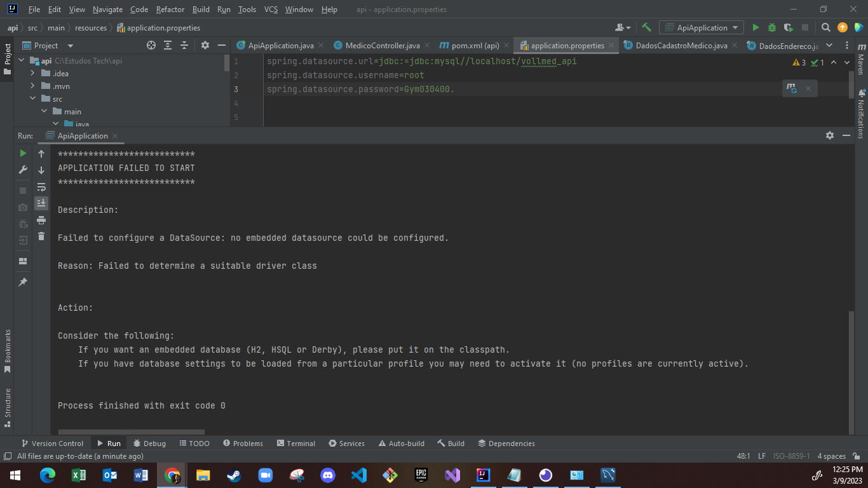Show hidden editor tabs dropdown
This screenshot has height=488, width=868.
point(829,45)
